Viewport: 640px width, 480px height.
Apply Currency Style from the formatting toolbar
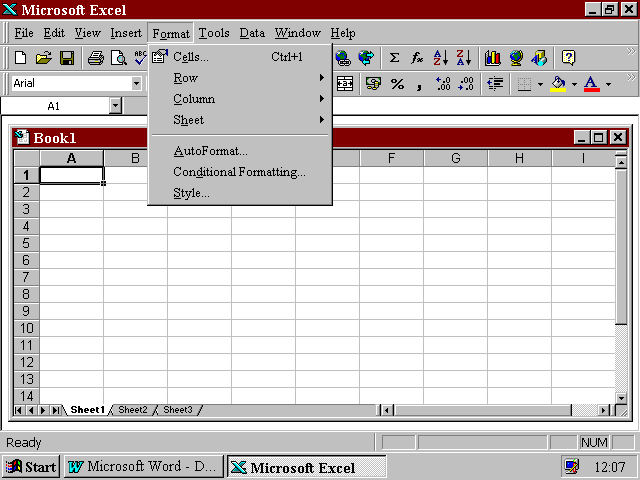coord(373,84)
